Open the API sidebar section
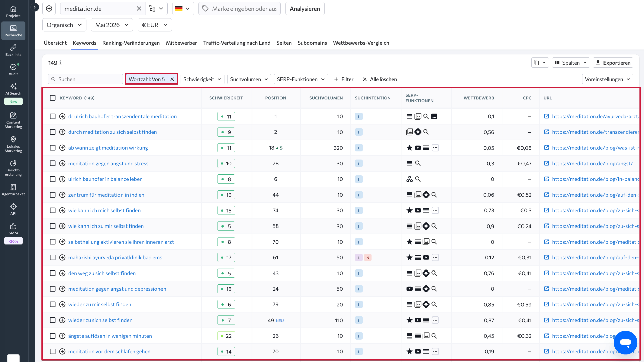The height and width of the screenshot is (362, 644). coord(13,209)
